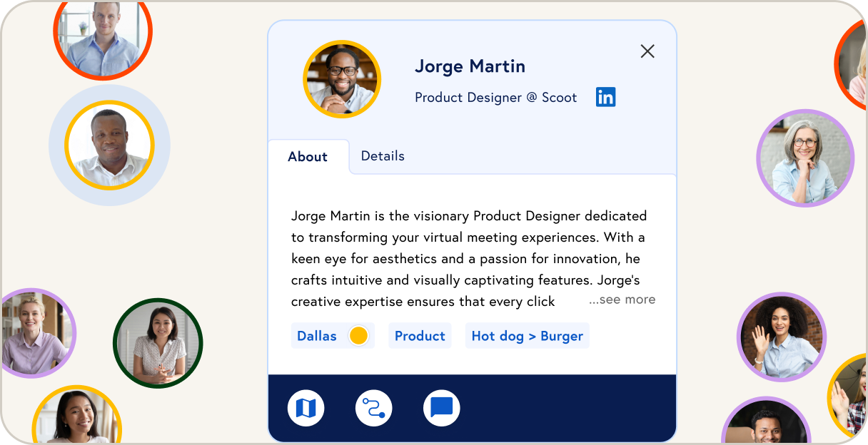The width and height of the screenshot is (868, 445).
Task: Select the About tab
Action: tap(308, 157)
